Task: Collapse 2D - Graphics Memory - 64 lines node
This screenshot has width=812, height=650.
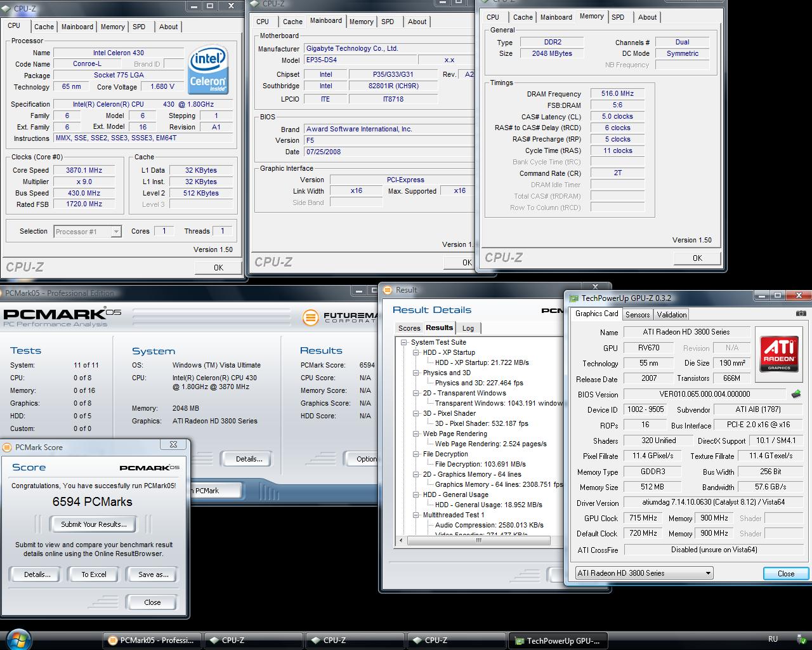Action: [416, 474]
